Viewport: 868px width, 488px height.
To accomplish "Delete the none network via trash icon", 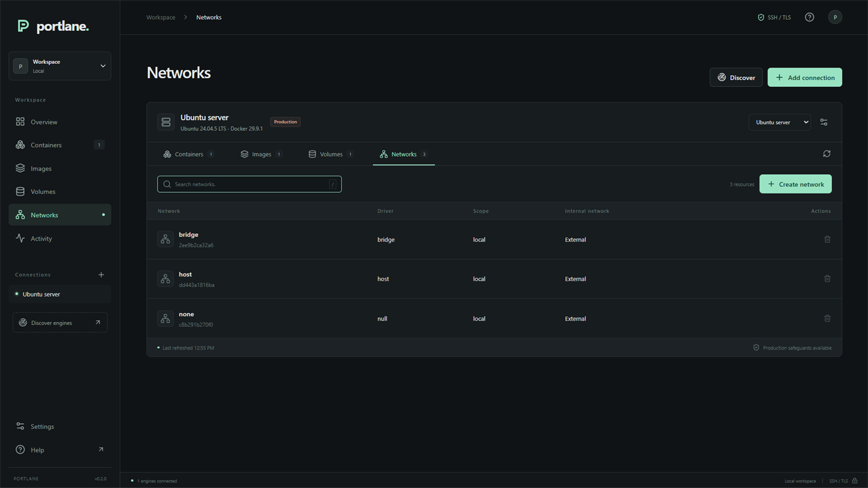I will [827, 319].
